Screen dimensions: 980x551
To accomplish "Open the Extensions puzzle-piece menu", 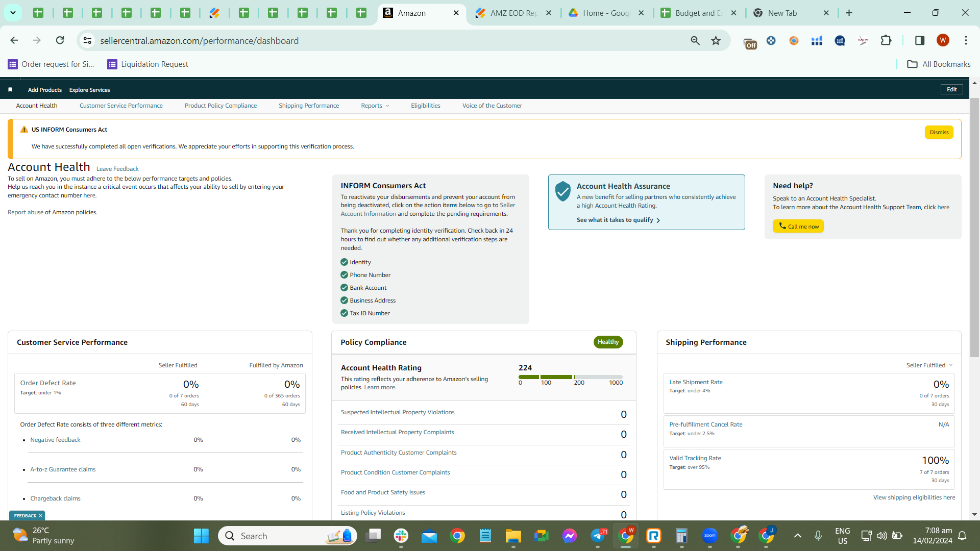I will [x=886, y=40].
